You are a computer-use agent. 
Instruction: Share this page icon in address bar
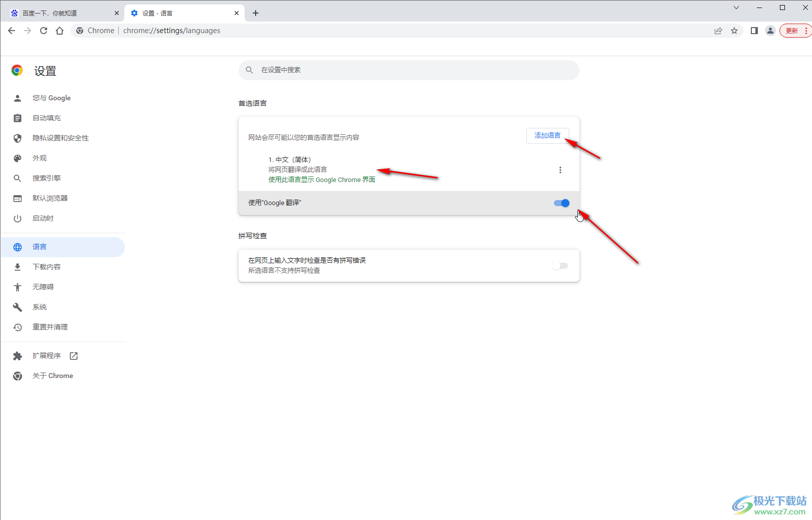click(718, 31)
